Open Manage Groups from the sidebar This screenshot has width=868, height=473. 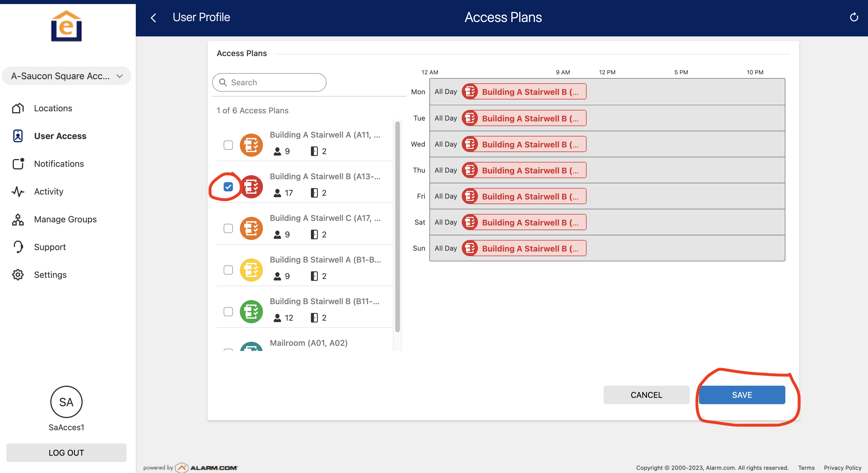pyautogui.click(x=65, y=219)
